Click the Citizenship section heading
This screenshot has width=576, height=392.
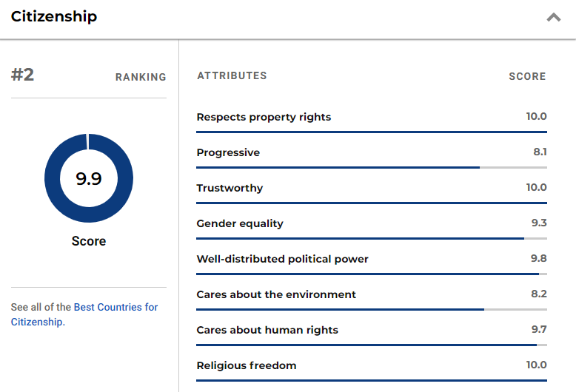(54, 16)
